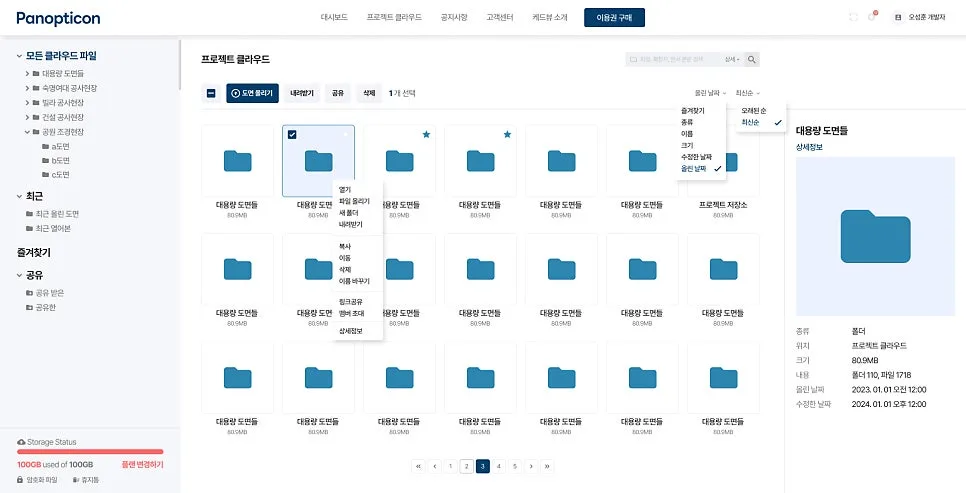Open the 최신순 order dropdown

click(x=747, y=93)
